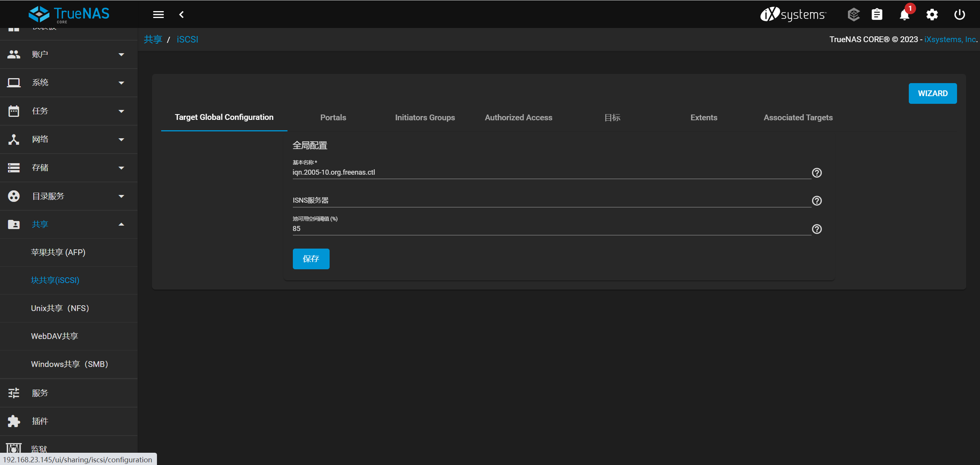Click the WIZARD button
The height and width of the screenshot is (465, 980).
coord(933,93)
